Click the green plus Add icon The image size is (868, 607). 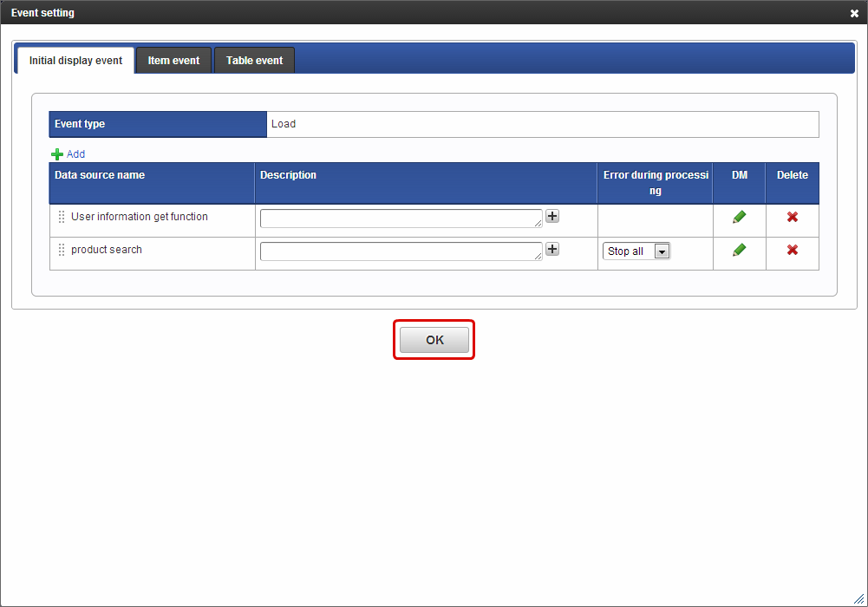(x=56, y=154)
